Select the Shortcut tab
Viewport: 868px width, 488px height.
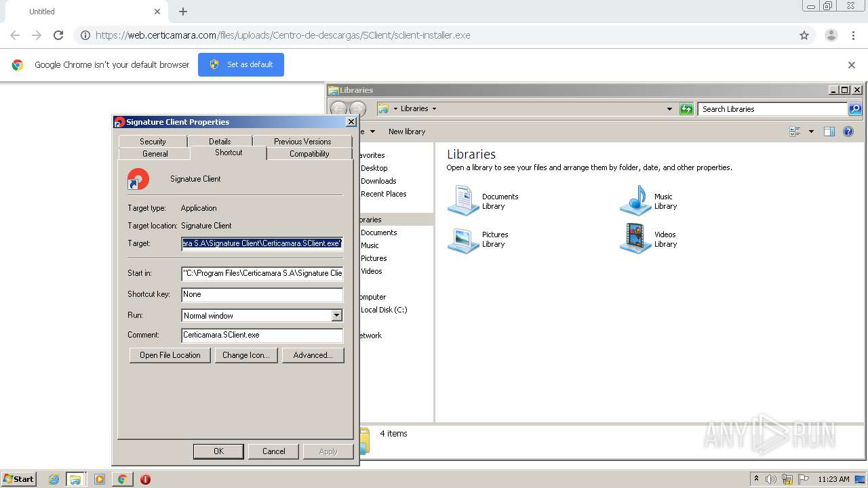point(229,152)
